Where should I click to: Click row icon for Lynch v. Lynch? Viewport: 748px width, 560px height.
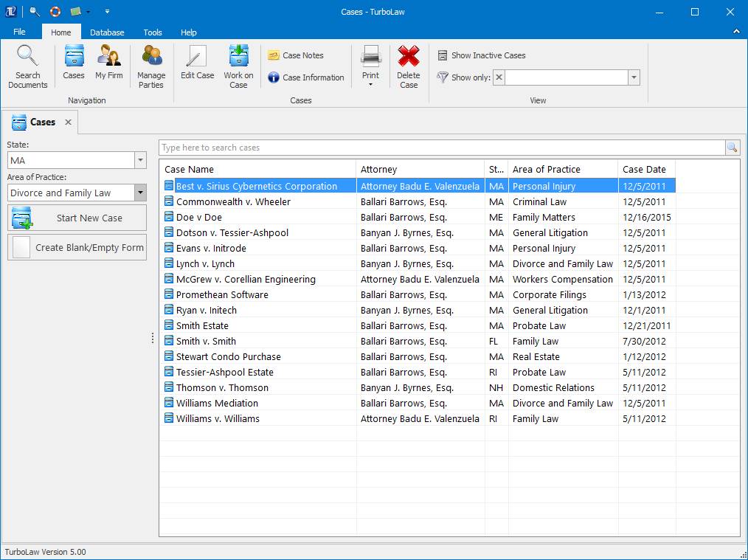point(168,263)
